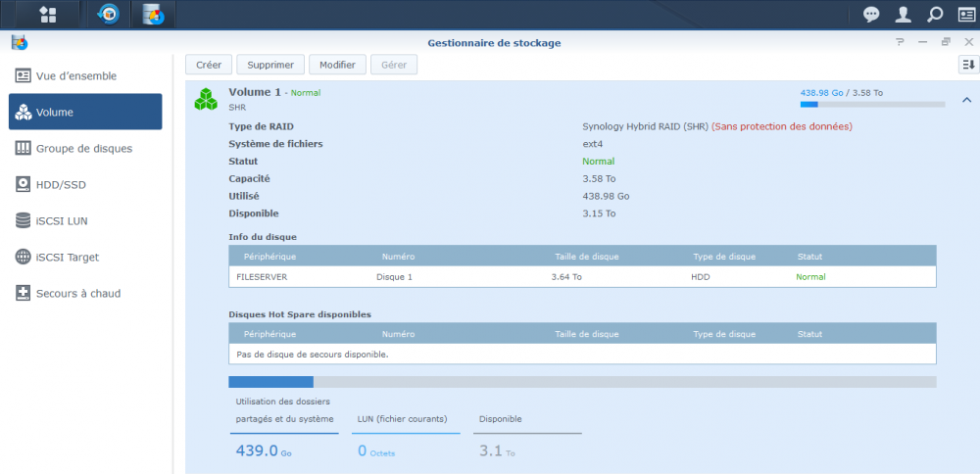The height and width of the screenshot is (474, 980).
Task: Open the user account options icon
Action: [904, 15]
